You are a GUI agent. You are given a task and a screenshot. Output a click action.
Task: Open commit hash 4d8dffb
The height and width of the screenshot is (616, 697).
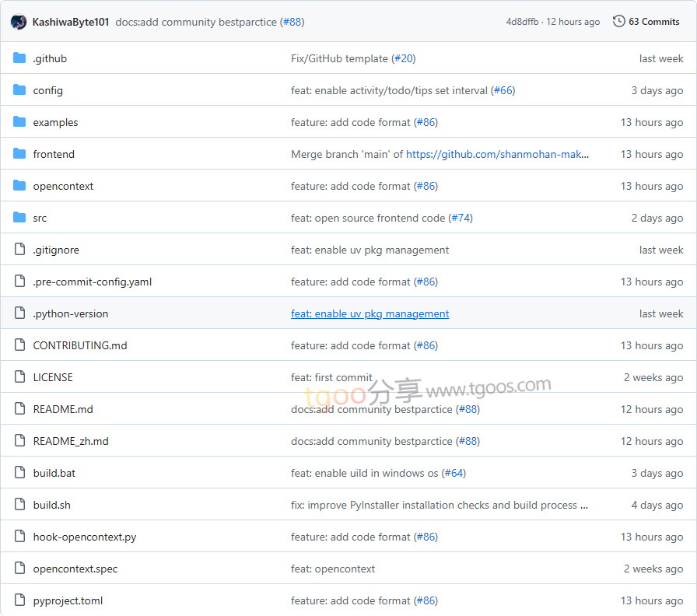click(522, 22)
